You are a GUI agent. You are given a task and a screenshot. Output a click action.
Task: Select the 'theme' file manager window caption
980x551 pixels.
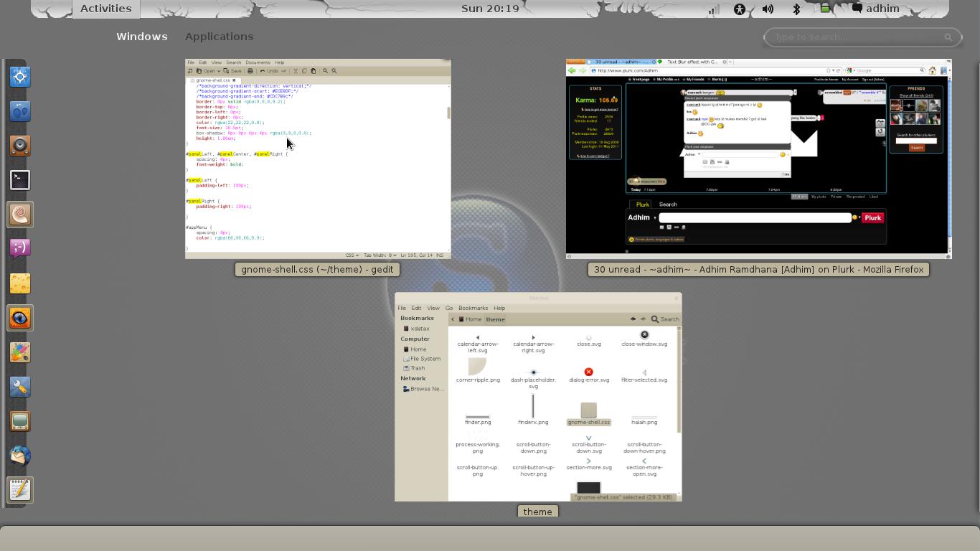537,512
